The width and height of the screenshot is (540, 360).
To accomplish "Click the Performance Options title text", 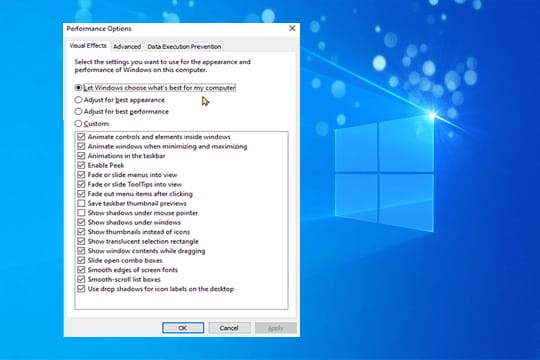I will [99, 29].
